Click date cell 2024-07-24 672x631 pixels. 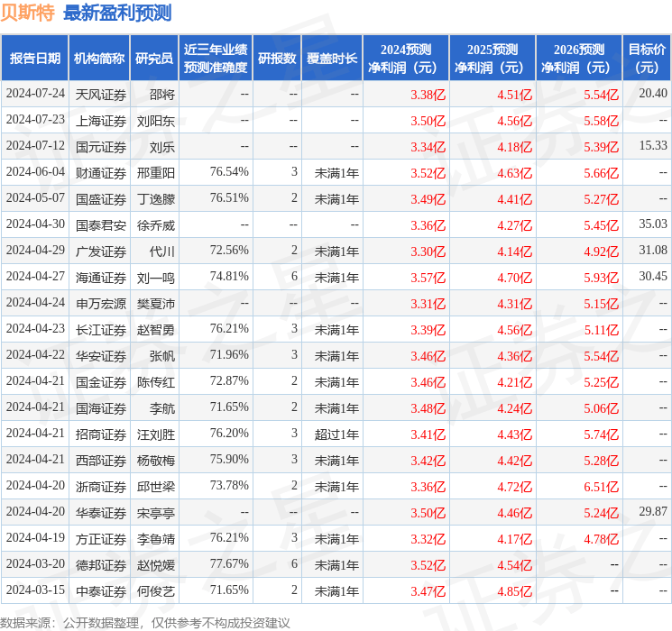(35, 93)
